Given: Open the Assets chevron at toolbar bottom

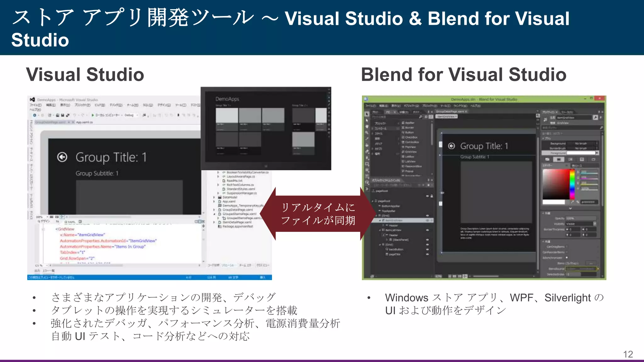Looking at the screenshot, I should pos(367,189).
